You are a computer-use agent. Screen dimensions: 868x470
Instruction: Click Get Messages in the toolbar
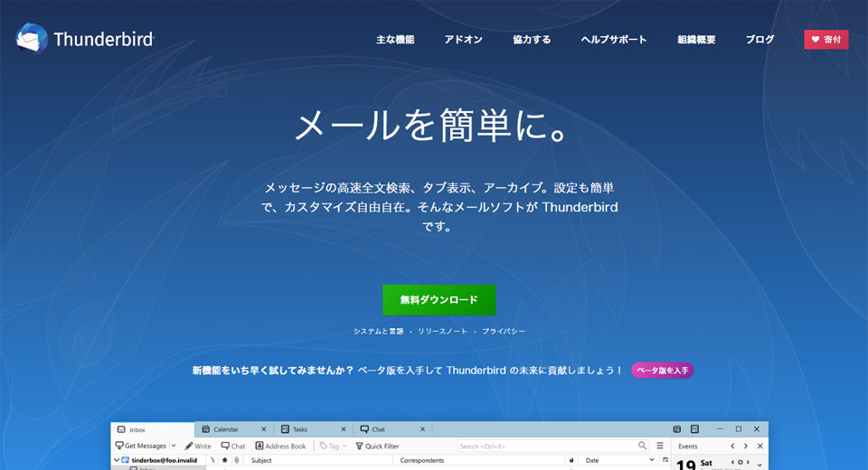pos(141,446)
